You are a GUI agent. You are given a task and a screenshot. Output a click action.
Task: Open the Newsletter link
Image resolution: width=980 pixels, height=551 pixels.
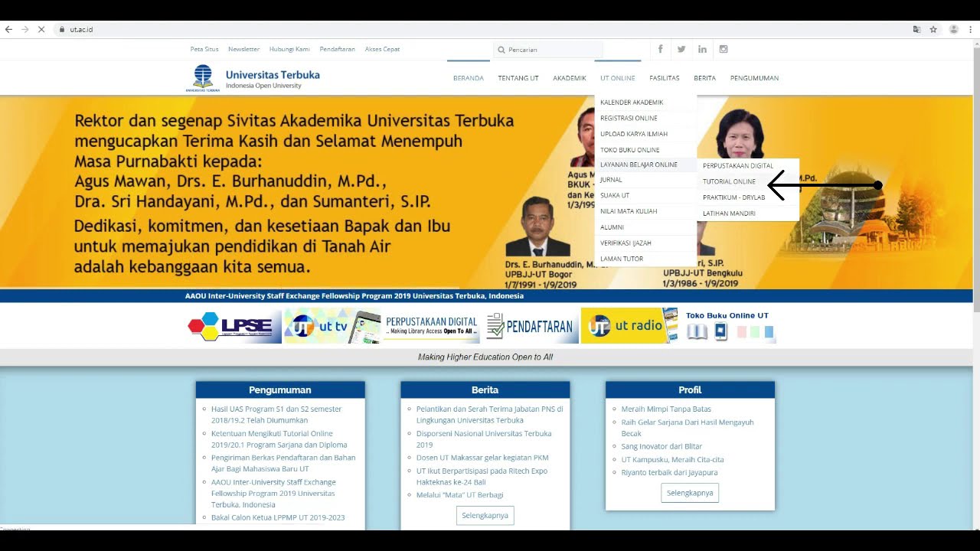pyautogui.click(x=243, y=49)
